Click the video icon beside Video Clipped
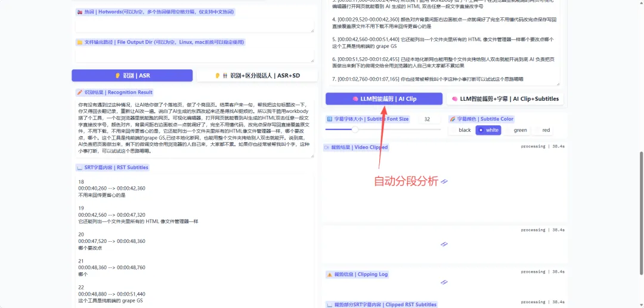 coord(327,147)
